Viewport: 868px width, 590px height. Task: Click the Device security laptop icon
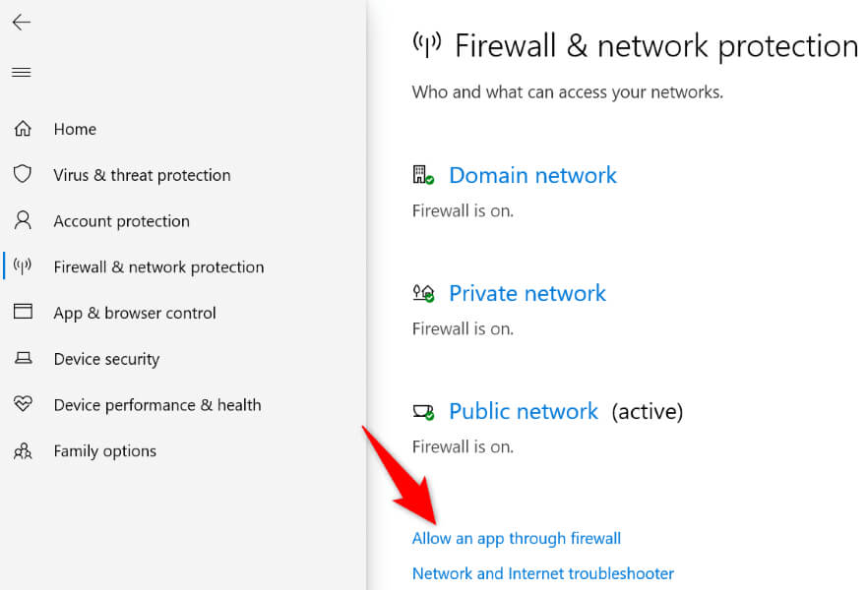click(23, 359)
